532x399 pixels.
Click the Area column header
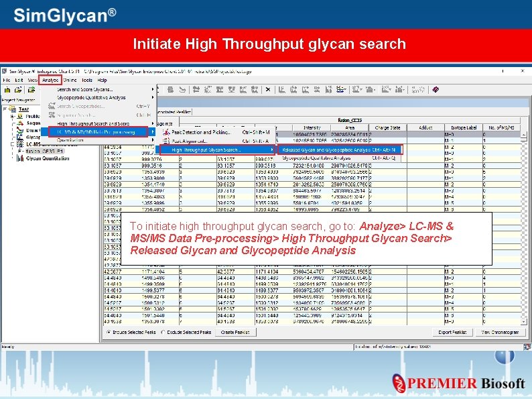coord(350,127)
